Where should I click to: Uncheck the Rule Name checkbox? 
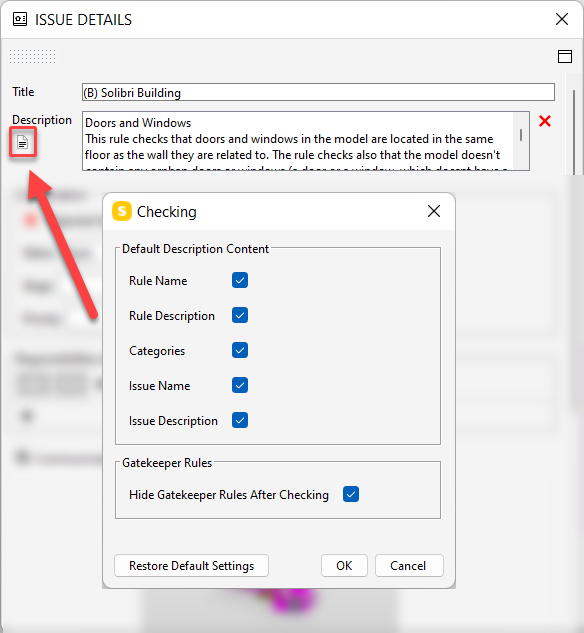point(240,280)
